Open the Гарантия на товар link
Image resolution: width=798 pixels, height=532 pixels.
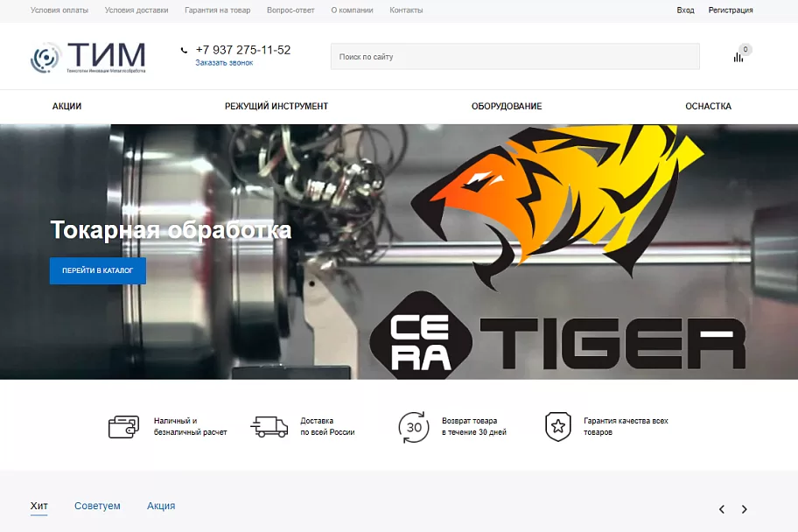217,10
